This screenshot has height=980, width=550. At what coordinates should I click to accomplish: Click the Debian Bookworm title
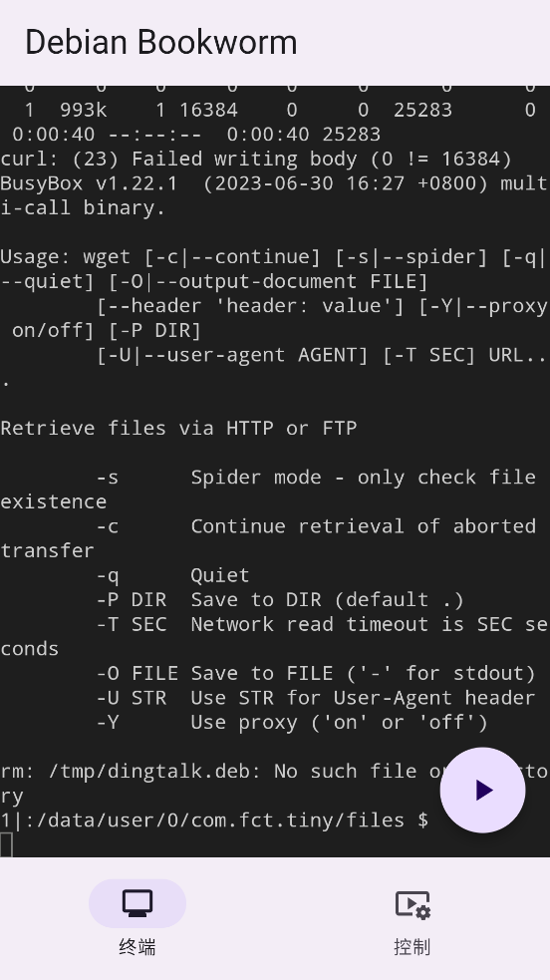(161, 42)
